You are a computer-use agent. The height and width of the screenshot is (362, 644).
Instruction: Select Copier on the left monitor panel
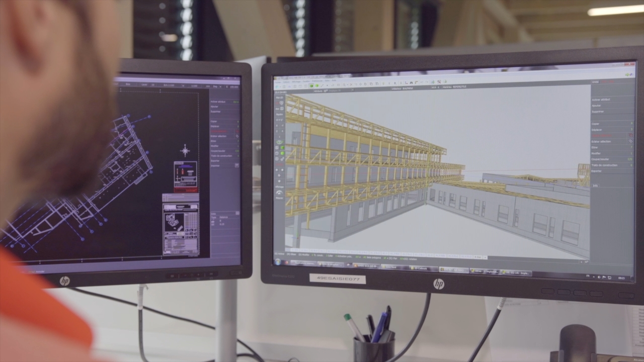(214, 121)
